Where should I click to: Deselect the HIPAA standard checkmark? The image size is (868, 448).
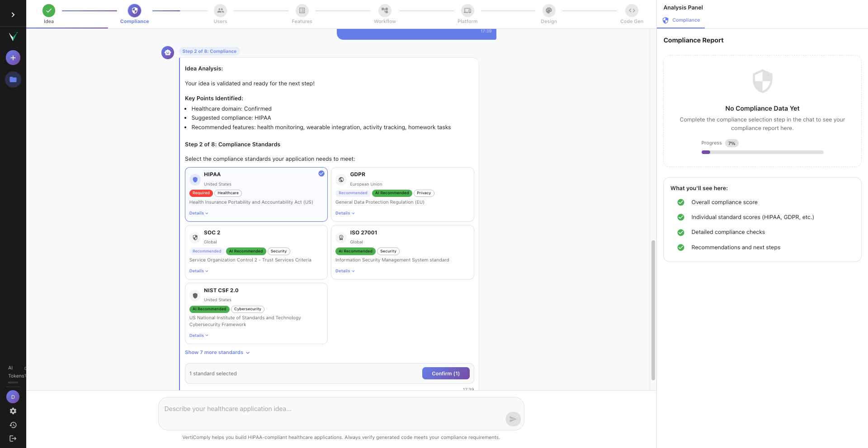coord(321,173)
